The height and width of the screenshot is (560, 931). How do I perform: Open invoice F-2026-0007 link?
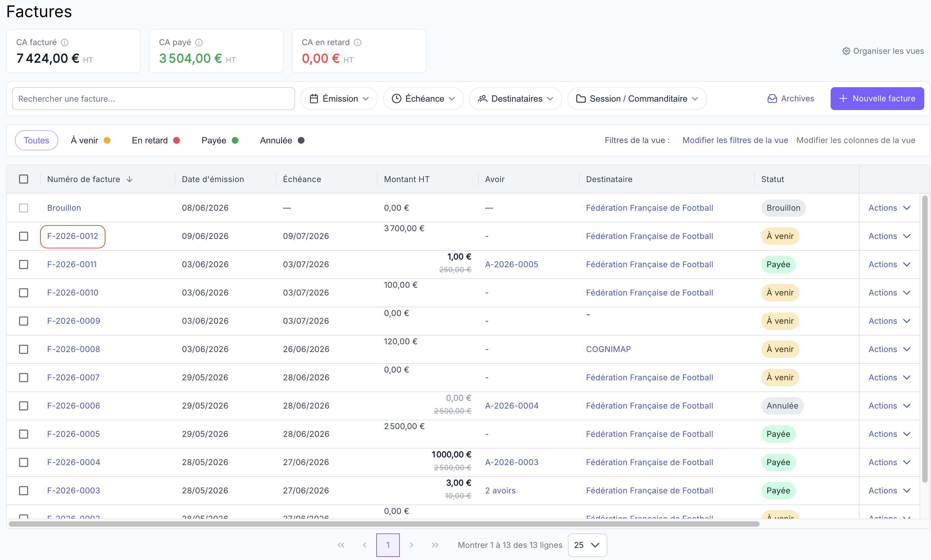click(73, 378)
